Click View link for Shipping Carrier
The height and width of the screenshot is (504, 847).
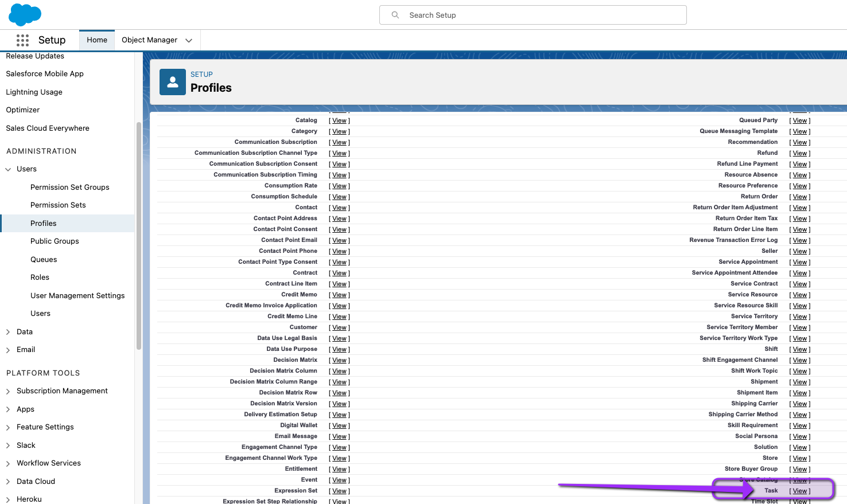click(x=800, y=404)
